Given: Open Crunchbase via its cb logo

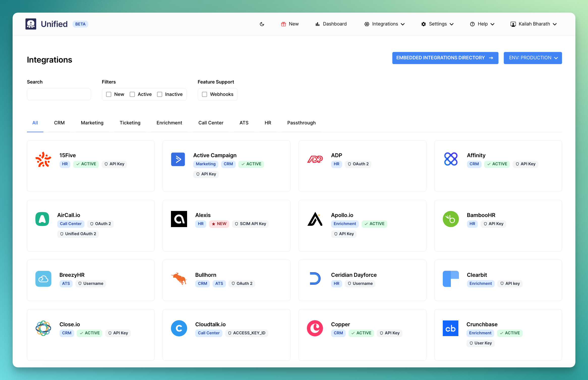Looking at the screenshot, I should click(450, 328).
